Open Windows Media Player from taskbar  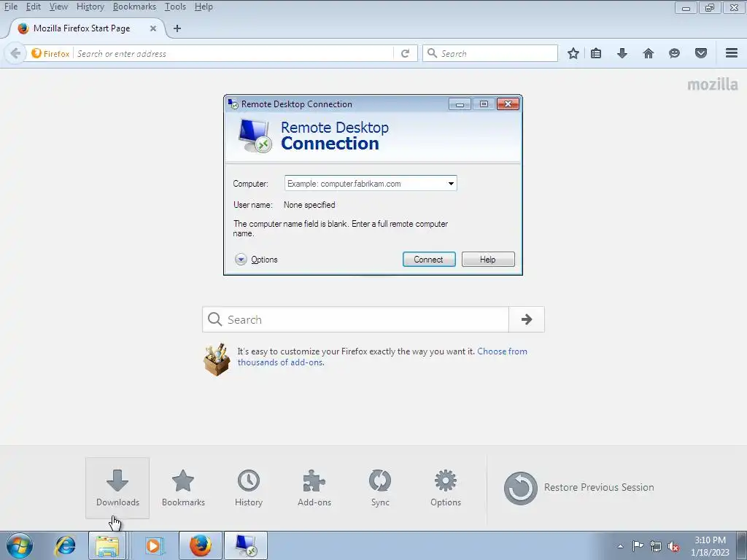(153, 545)
